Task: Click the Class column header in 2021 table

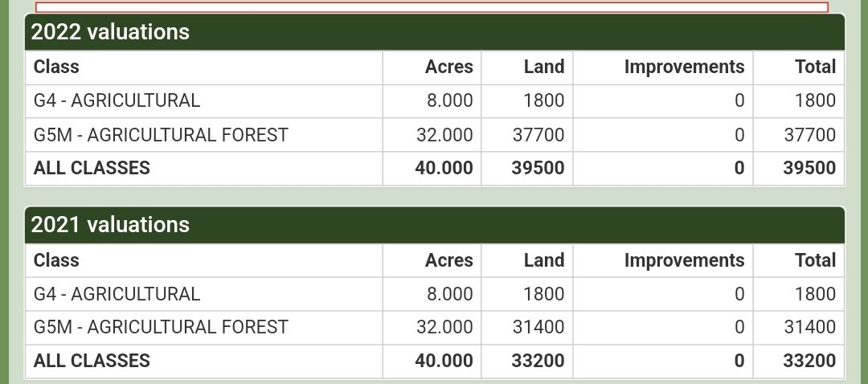Action: coord(56,260)
